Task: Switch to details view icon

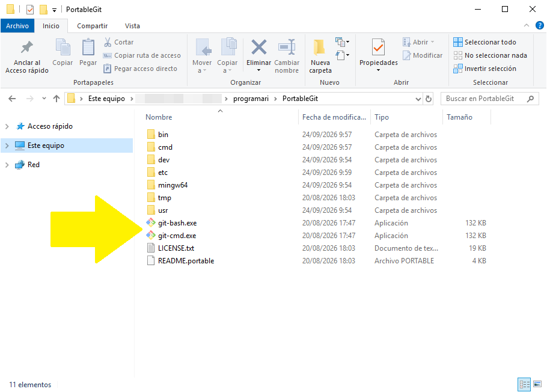Action: (524, 384)
